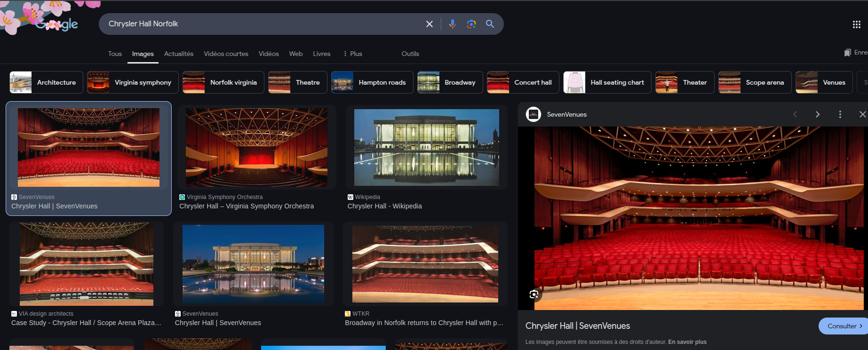Filter by the Venues chip
The width and height of the screenshot is (868, 350).
[x=824, y=82]
